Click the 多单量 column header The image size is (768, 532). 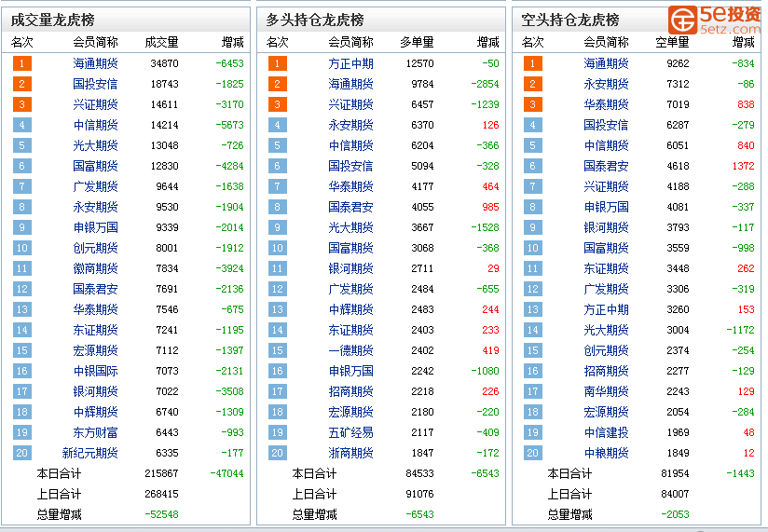tap(417, 43)
